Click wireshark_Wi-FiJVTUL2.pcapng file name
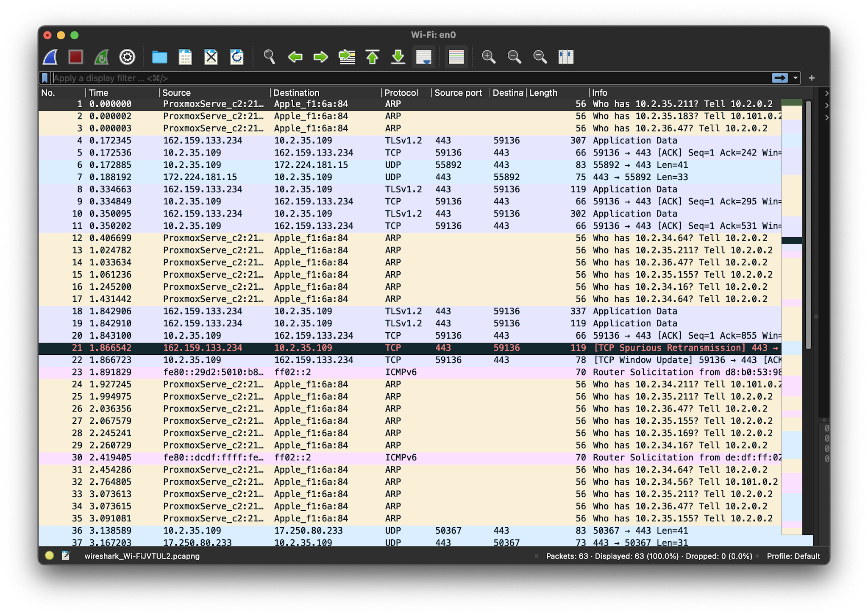This screenshot has width=868, height=615. (142, 556)
